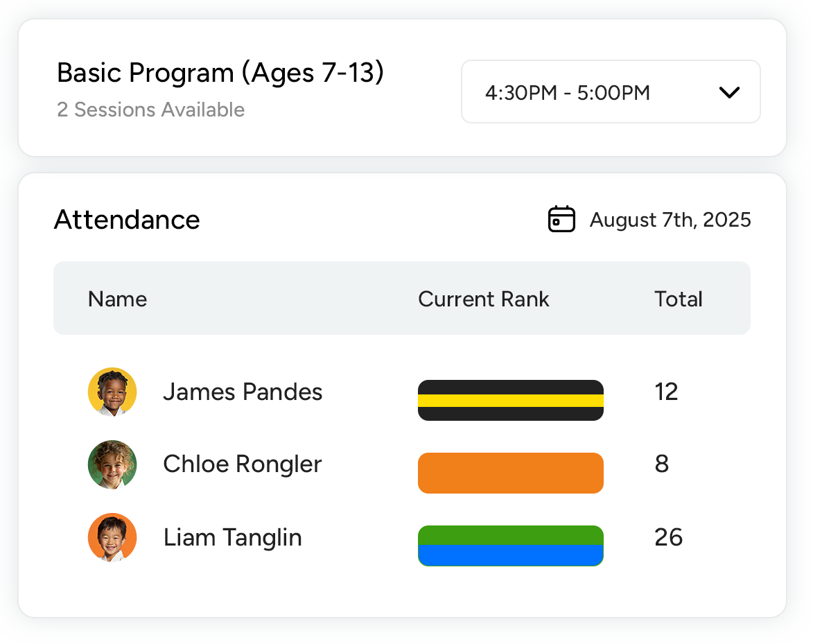The height and width of the screenshot is (644, 813).
Task: Sort by the Name column header
Action: tap(117, 299)
